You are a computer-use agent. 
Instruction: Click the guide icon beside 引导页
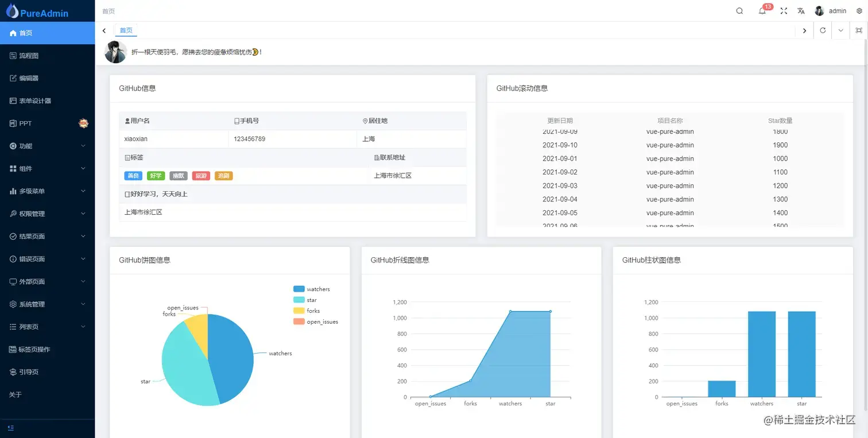tap(13, 372)
